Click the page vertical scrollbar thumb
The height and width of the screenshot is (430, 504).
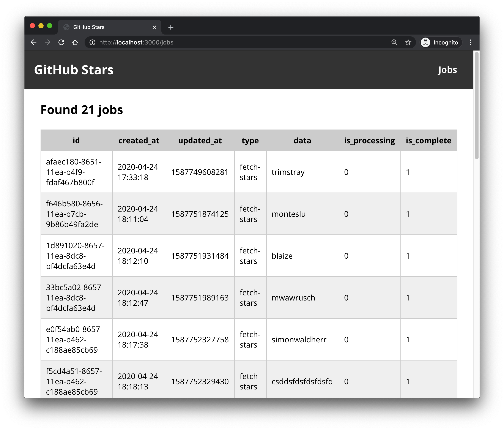pyautogui.click(x=477, y=106)
